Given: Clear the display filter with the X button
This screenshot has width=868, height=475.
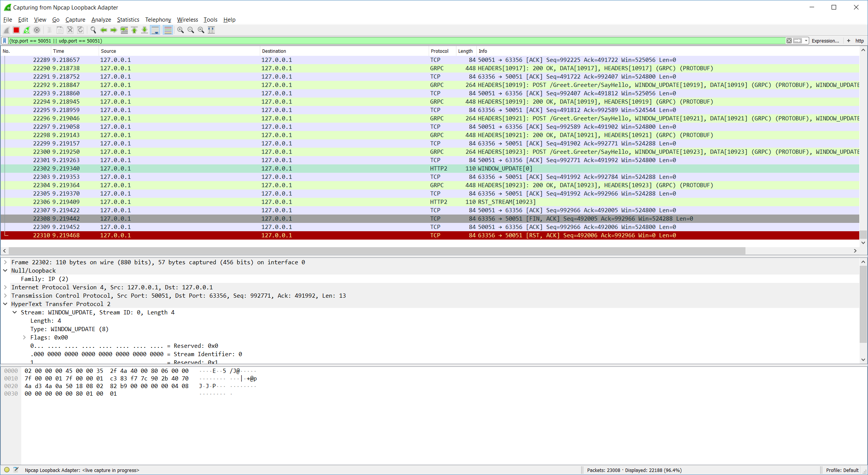Looking at the screenshot, I should tap(789, 41).
